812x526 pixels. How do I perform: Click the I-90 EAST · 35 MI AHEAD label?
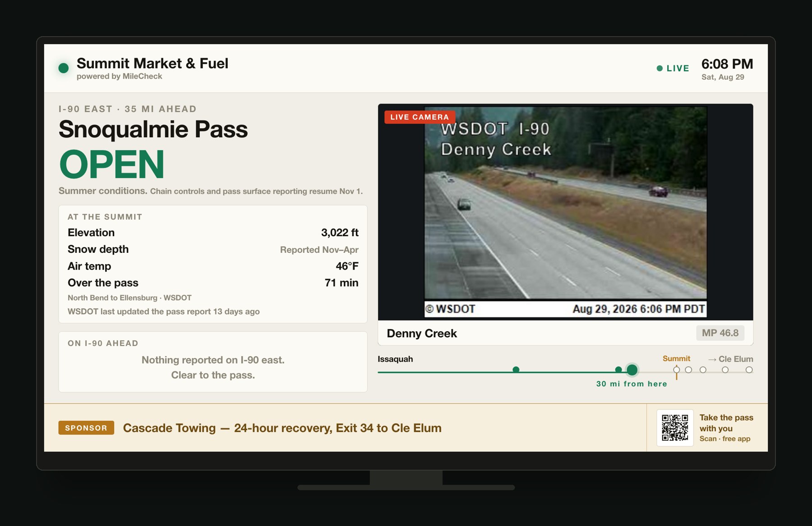[128, 109]
